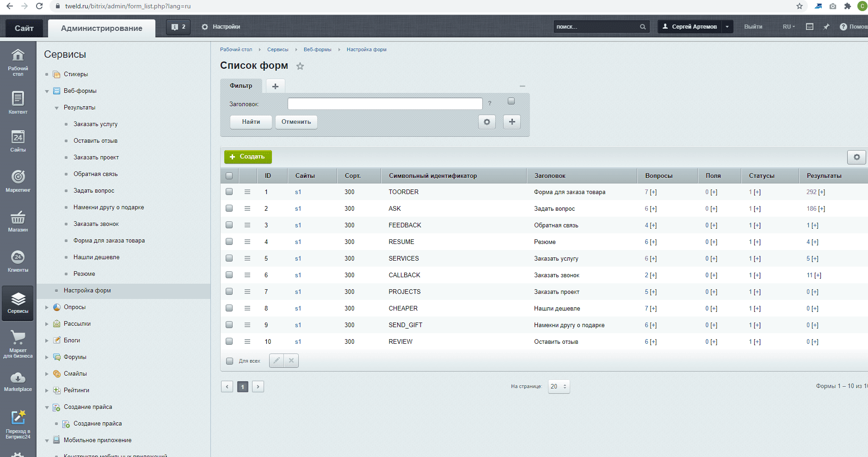Click the notifications counter button

[179, 27]
